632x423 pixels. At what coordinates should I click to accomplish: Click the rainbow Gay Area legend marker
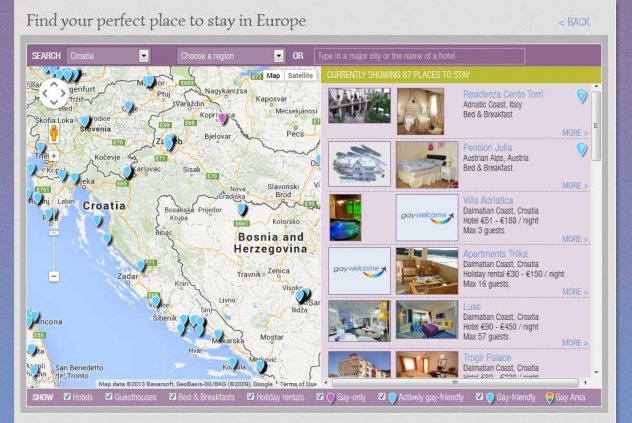coord(549,398)
